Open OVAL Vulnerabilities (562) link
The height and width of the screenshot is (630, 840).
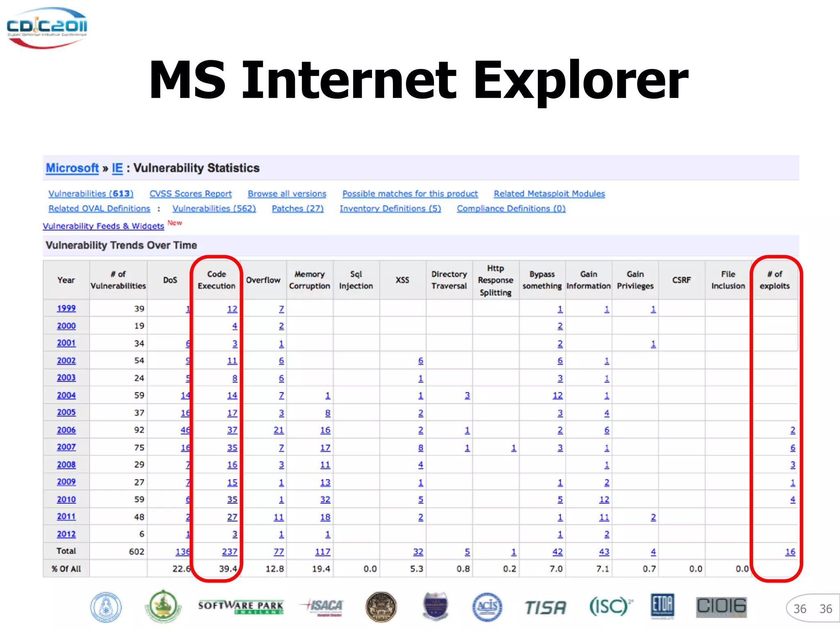tap(214, 208)
